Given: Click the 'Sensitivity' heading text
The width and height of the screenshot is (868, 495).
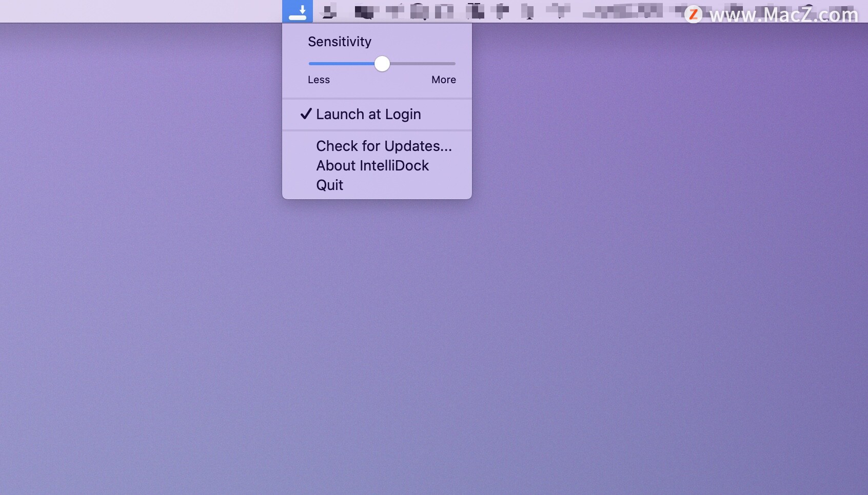Looking at the screenshot, I should click(x=340, y=42).
